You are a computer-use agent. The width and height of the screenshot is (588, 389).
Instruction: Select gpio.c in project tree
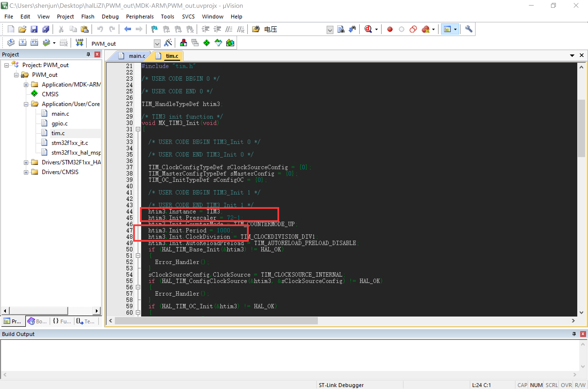coord(59,124)
